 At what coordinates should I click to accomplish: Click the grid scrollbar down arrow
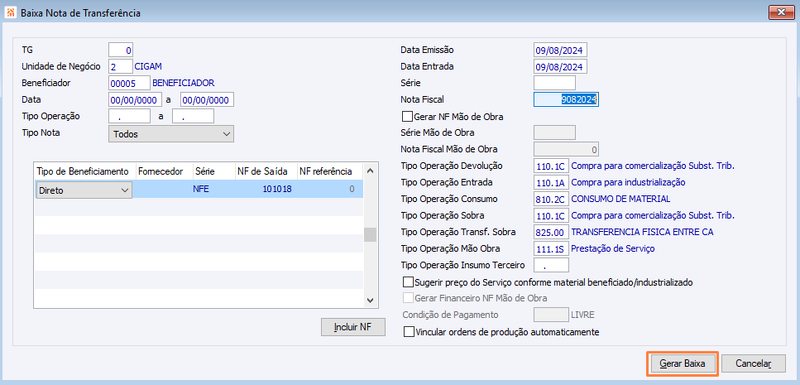[x=370, y=301]
